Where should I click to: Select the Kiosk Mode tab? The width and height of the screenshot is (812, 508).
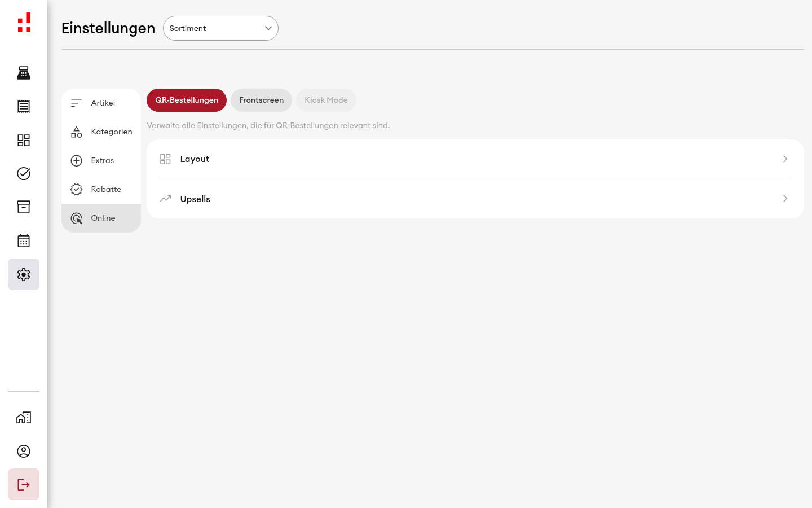point(326,100)
